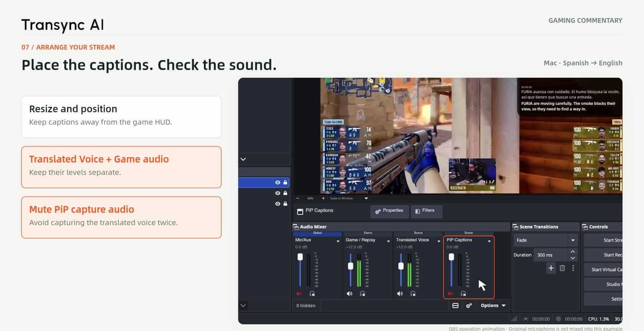The width and height of the screenshot is (644, 331).
Task: Click the Mac · Spanish → English label
Action: (583, 63)
